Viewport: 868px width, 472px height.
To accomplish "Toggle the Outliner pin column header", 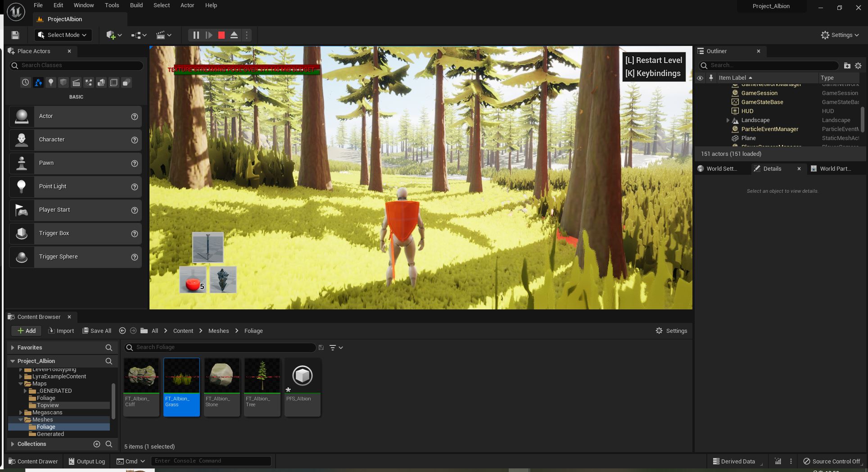I will pos(711,78).
